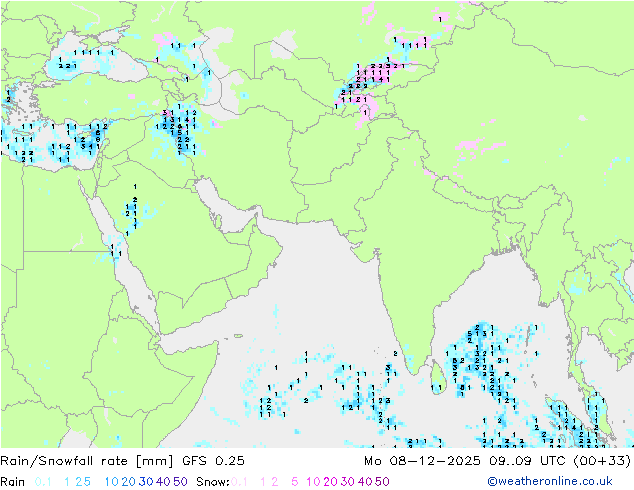
Task: Select the Snow legend value 50
Action: tap(383, 482)
